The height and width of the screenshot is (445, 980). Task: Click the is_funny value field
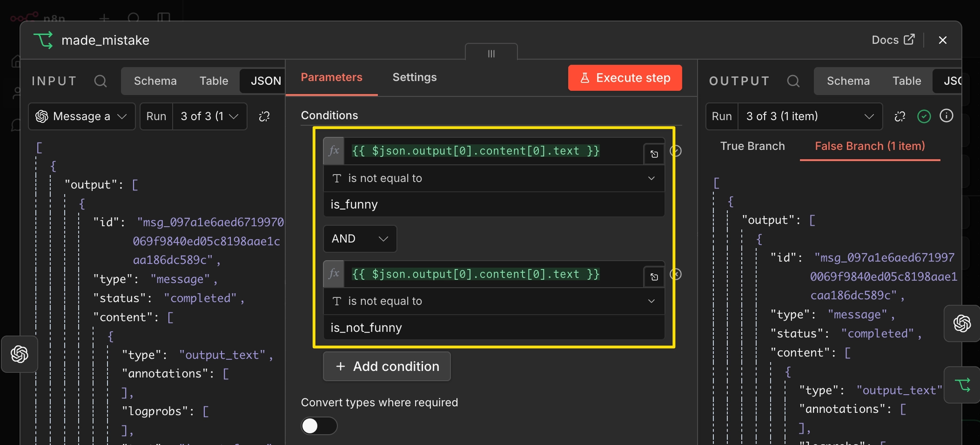click(x=494, y=204)
